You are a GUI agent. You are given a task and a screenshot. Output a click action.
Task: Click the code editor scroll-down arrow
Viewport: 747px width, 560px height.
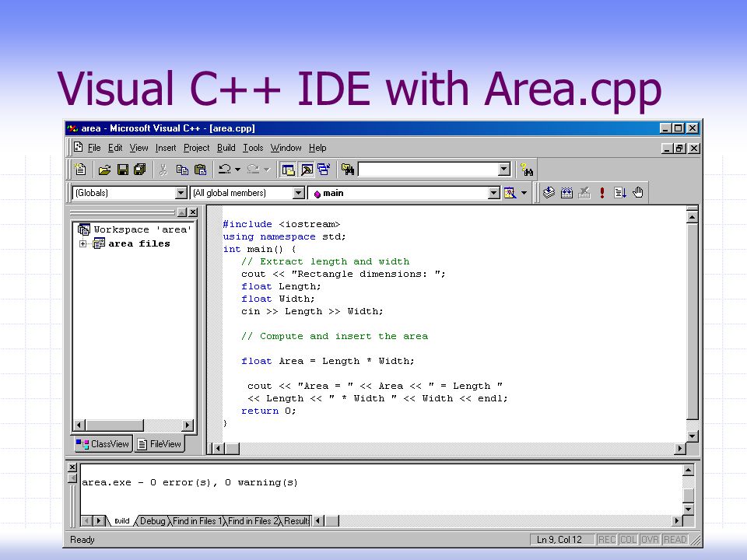tap(693, 436)
